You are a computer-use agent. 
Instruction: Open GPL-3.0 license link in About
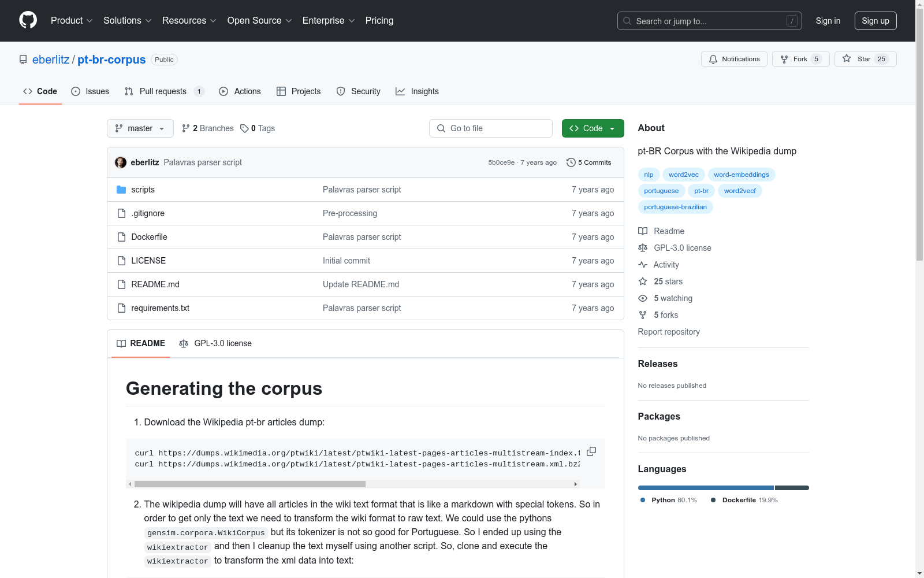(675, 248)
